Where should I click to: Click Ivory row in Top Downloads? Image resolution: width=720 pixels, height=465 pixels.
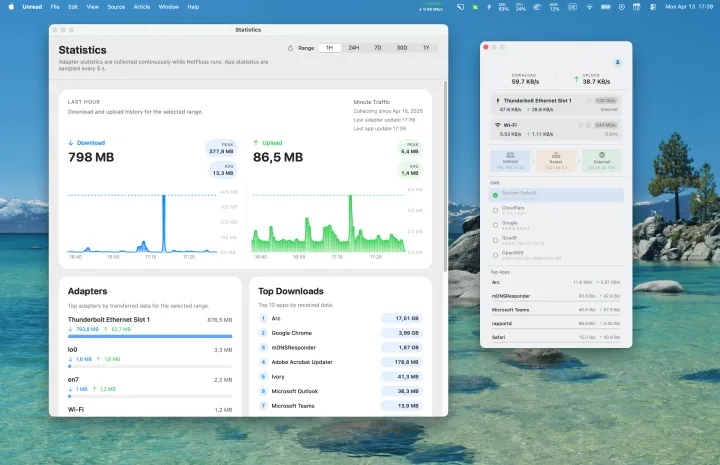(x=341, y=377)
